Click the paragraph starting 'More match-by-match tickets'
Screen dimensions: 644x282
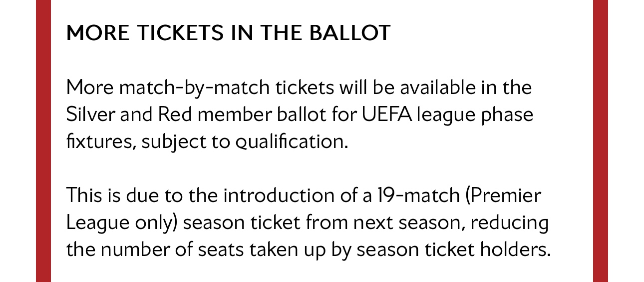[300, 114]
